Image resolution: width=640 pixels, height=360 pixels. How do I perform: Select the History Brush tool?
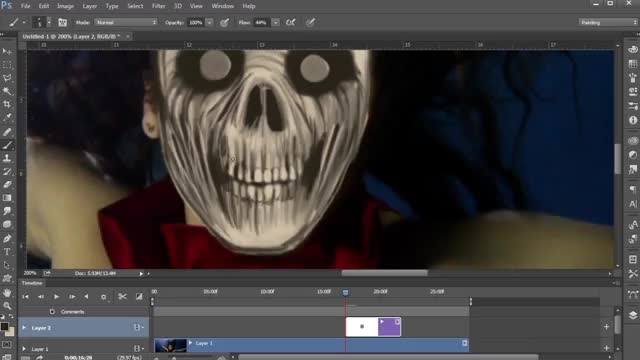(x=7, y=171)
